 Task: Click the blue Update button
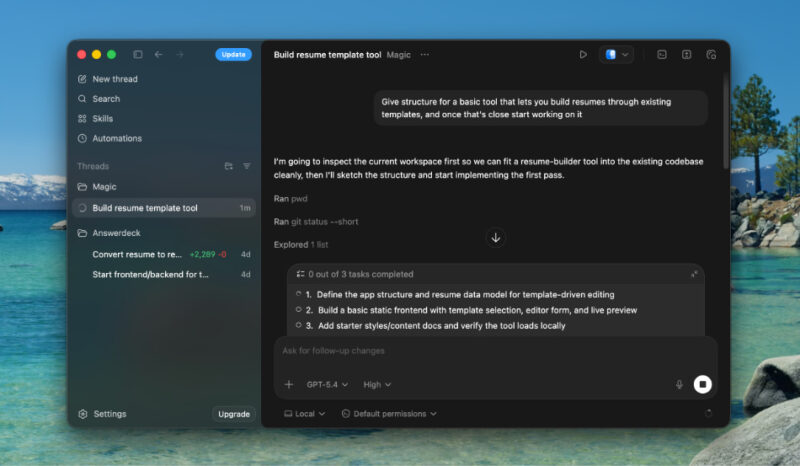pos(233,55)
